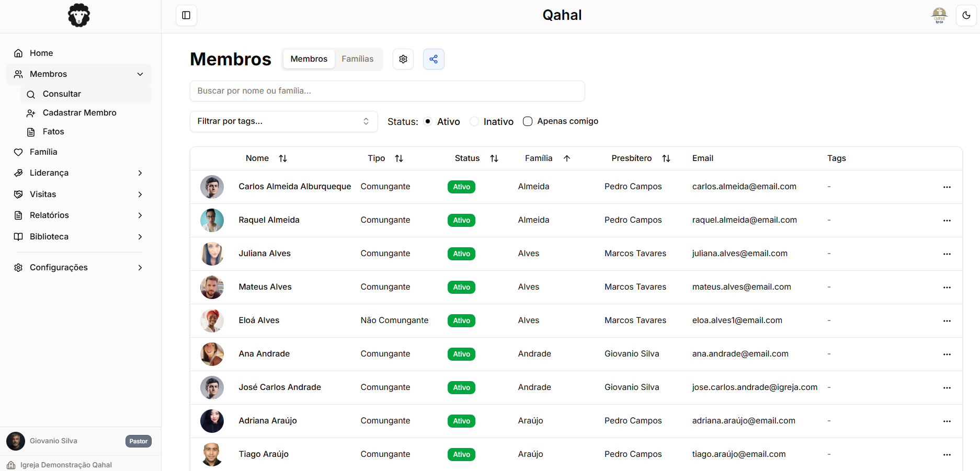Open the Família heart icon in sidebar
The height and width of the screenshot is (471, 980).
18,152
